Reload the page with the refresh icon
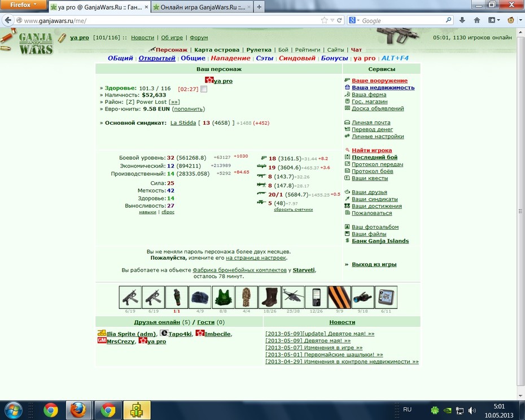The height and width of the screenshot is (420, 525). tap(339, 20)
